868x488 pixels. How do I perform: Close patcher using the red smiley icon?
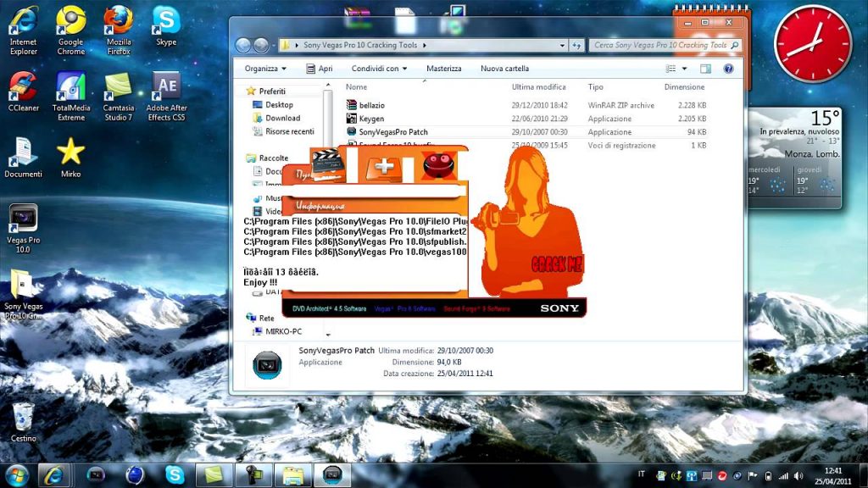438,164
